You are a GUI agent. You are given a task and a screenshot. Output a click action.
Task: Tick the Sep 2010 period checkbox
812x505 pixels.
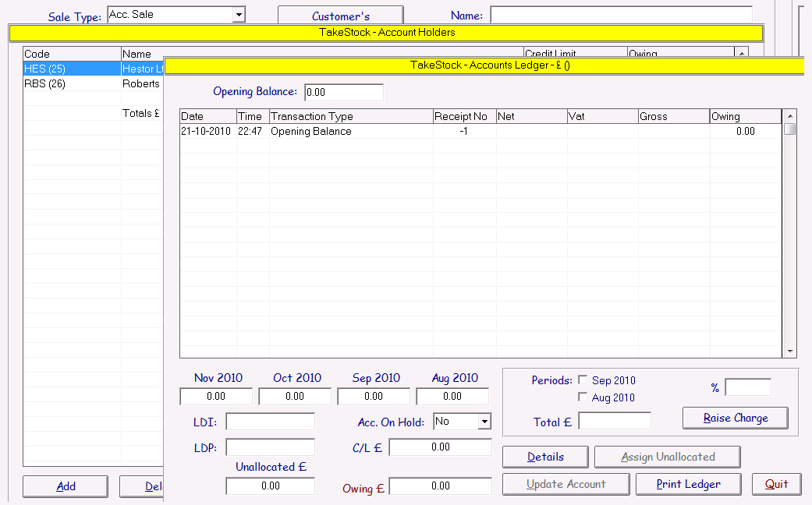coord(583,380)
